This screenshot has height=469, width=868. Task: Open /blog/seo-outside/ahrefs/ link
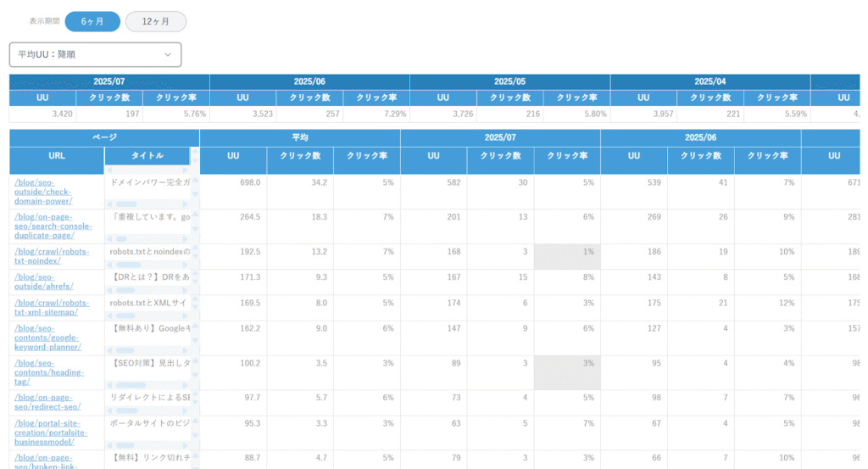tap(44, 282)
